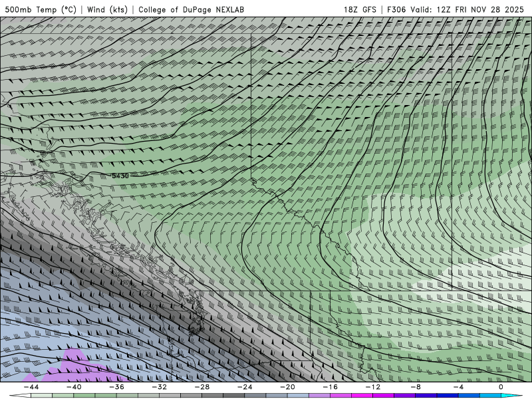The height and width of the screenshot is (399, 532).
Task: Click the "500mb Temp (°C)" title text
Action: click(41, 9)
